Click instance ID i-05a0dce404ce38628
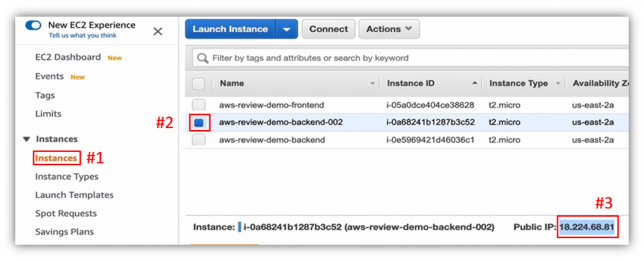 point(430,105)
